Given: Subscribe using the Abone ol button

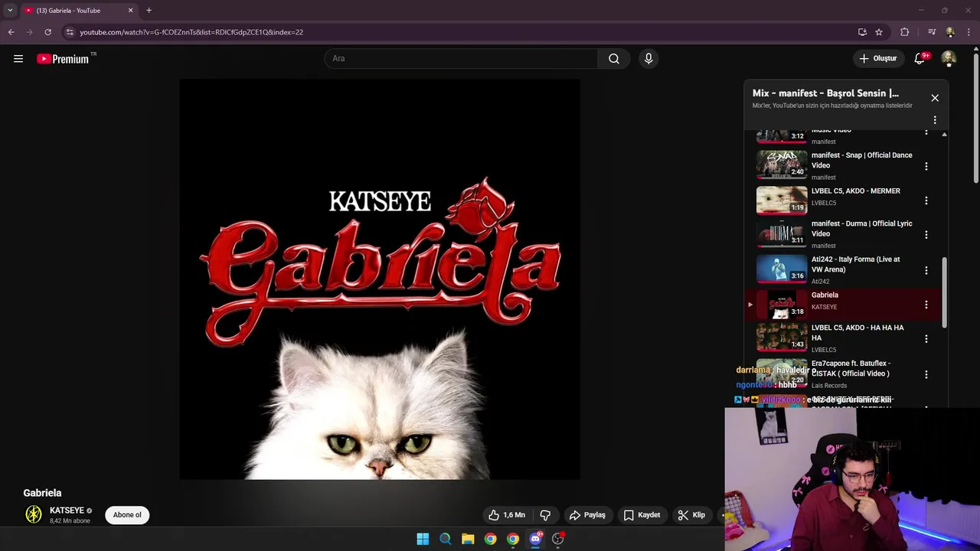Looking at the screenshot, I should pyautogui.click(x=127, y=515).
